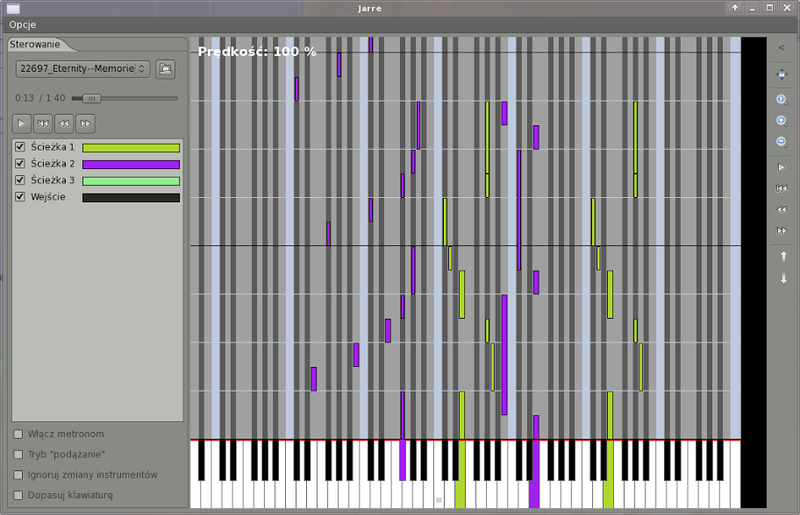Open a MIDI file with the folder icon

tap(165, 69)
